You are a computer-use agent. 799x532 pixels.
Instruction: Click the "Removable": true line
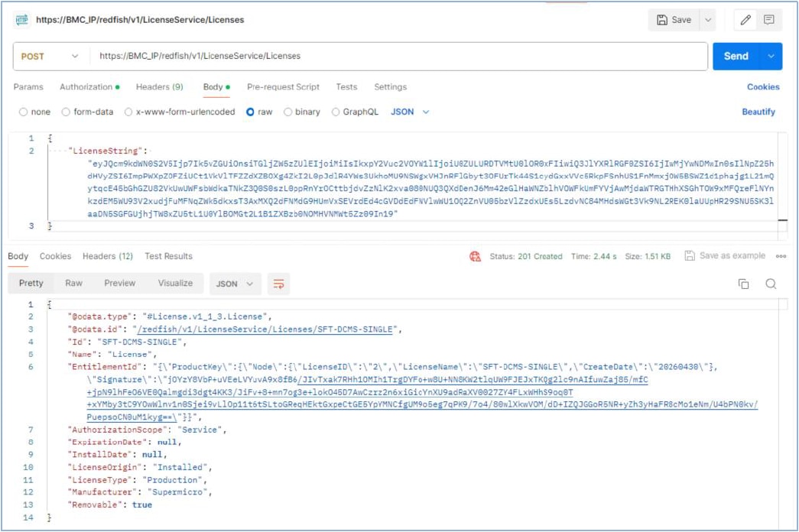point(110,505)
